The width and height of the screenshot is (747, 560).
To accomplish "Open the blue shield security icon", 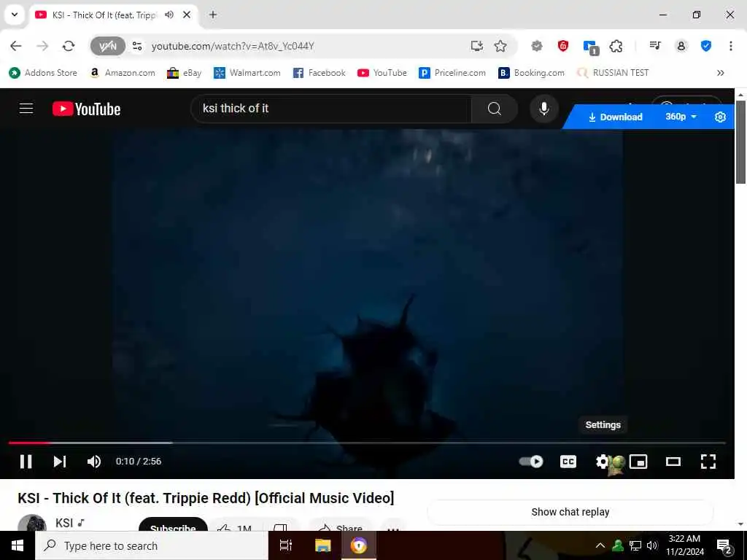I will pos(706,46).
